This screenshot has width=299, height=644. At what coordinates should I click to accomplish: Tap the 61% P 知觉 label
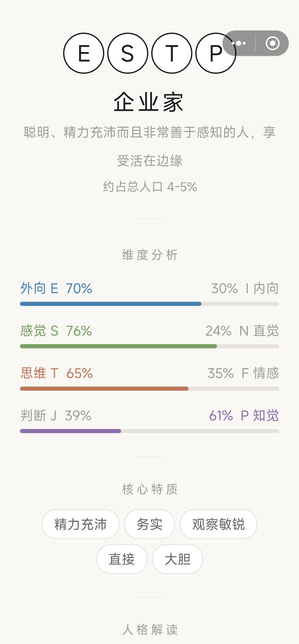[244, 416]
